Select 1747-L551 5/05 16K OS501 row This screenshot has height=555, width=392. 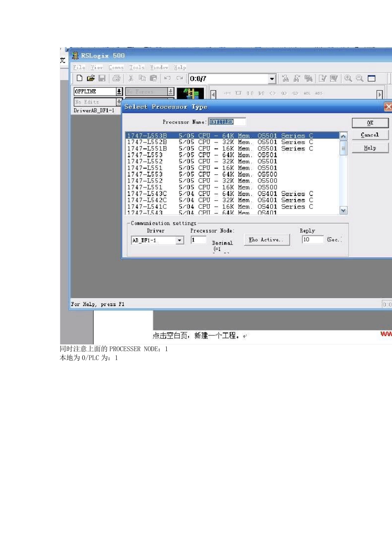tap(232, 168)
